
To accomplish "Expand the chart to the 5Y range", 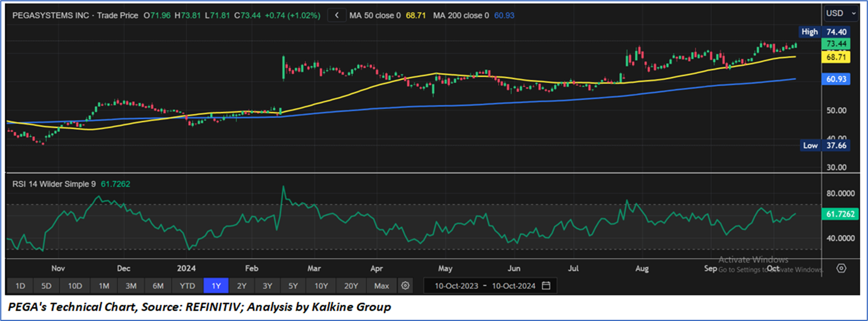I will click(x=293, y=286).
